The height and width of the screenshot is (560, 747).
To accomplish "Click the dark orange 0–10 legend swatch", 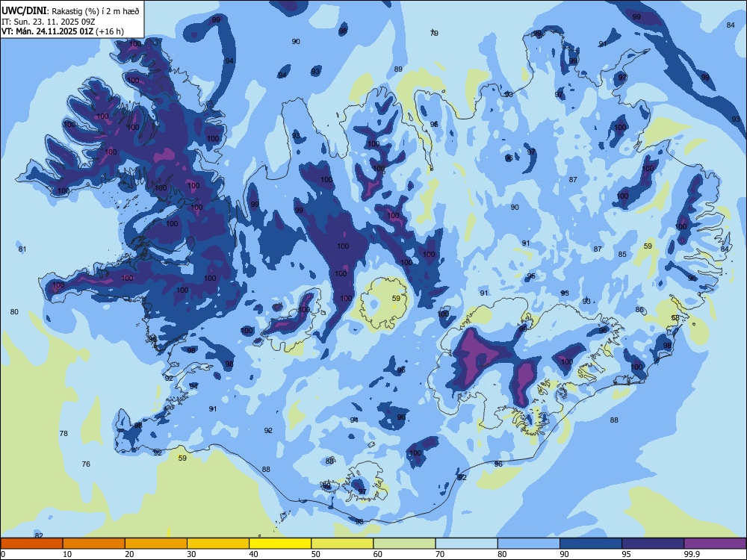I will click(x=31, y=544).
